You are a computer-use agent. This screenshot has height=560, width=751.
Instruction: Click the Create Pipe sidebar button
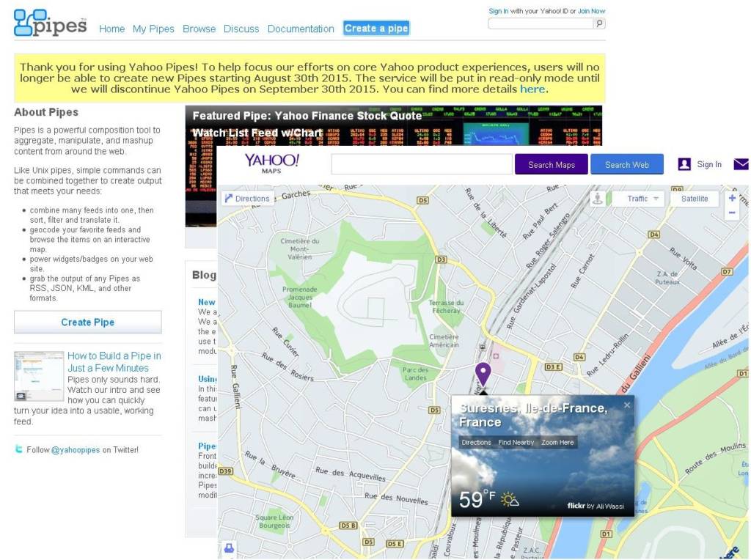tap(88, 322)
